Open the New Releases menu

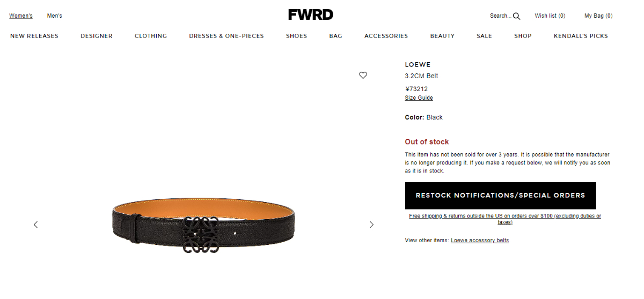click(34, 36)
